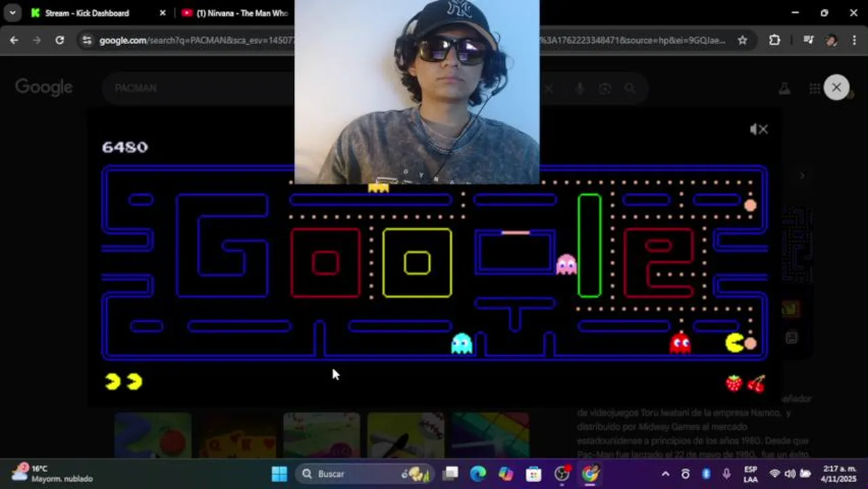The width and height of the screenshot is (868, 489).
Task: Click Pac-Man in the maze
Action: [735, 343]
